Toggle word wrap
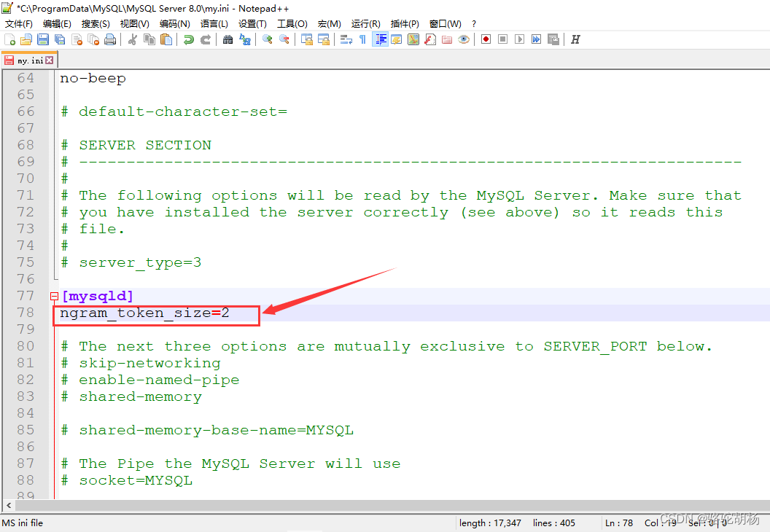 [344, 39]
